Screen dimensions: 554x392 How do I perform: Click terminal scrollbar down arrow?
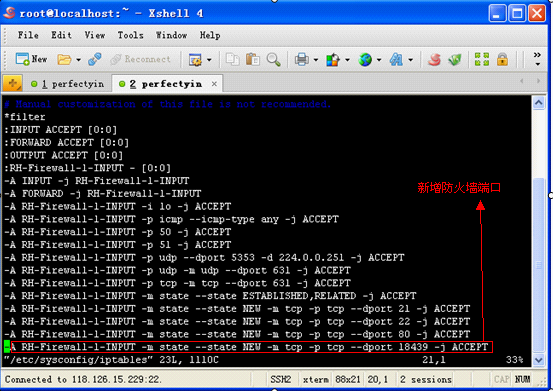coord(538,360)
